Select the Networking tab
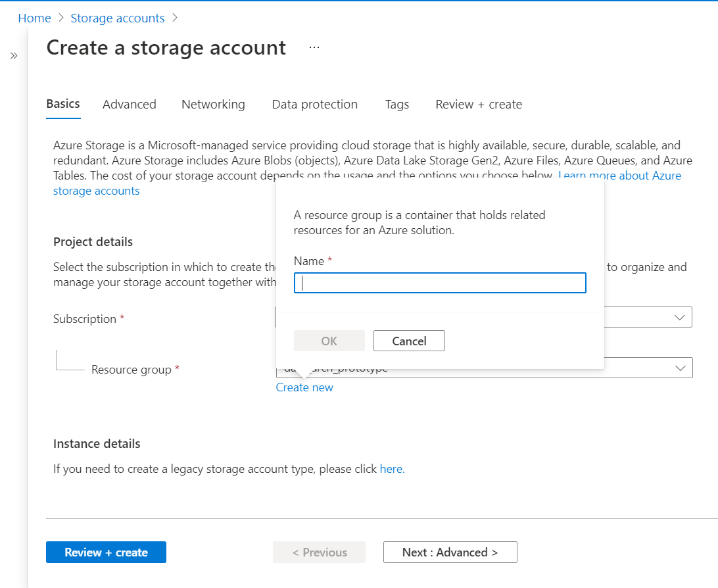 pos(213,105)
